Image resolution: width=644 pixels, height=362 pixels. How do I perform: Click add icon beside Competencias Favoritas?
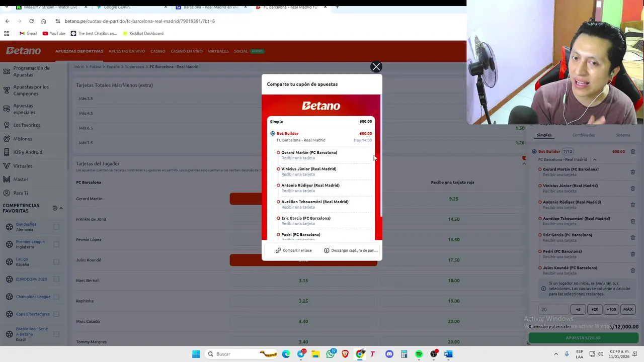tap(55, 208)
